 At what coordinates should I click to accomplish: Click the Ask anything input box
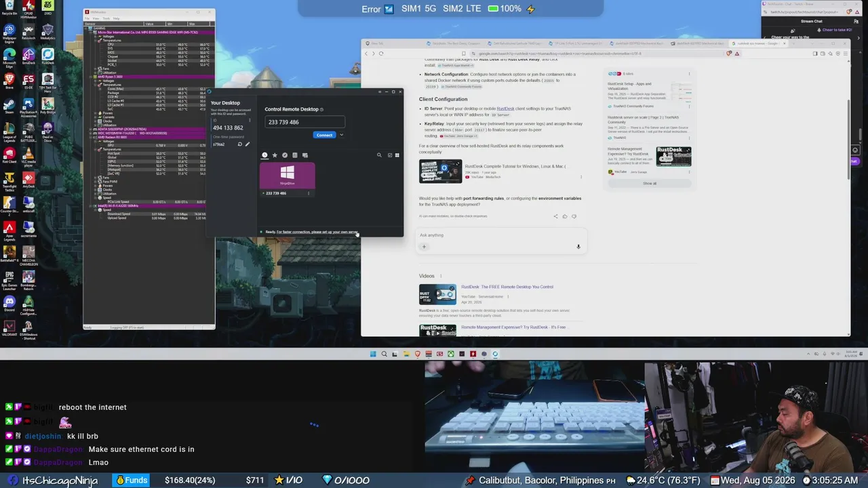[500, 235]
